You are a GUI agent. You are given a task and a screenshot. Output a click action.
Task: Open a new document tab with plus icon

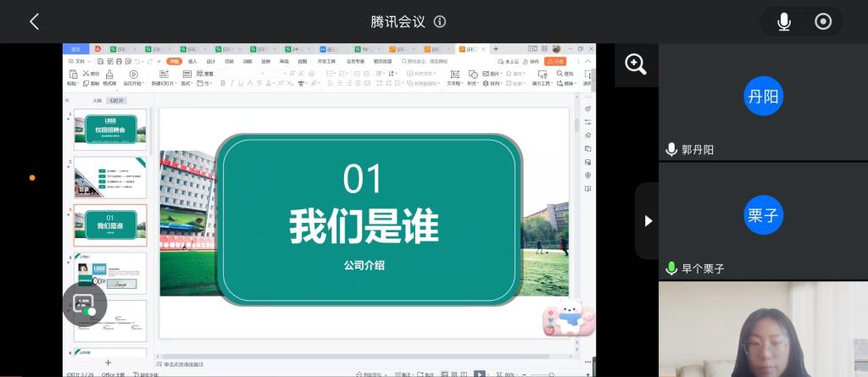pyautogui.click(x=496, y=49)
